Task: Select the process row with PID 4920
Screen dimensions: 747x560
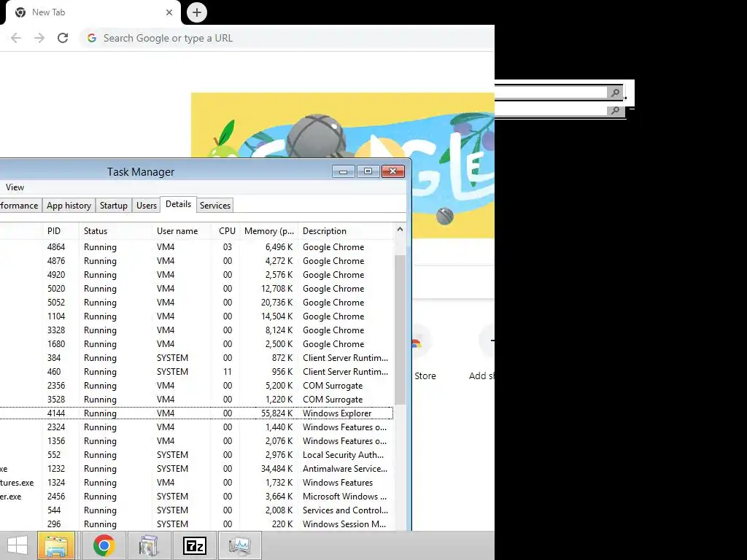Action: (x=197, y=275)
